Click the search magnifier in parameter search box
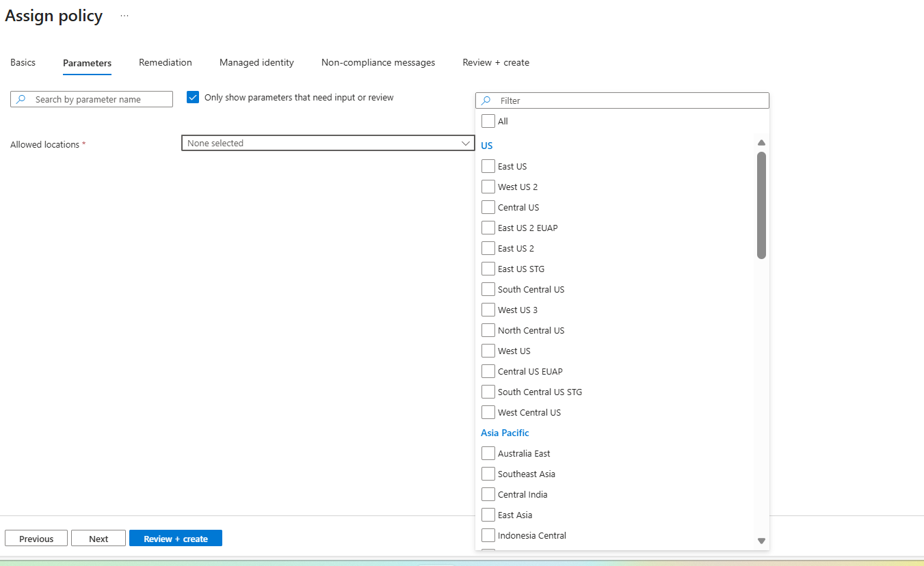The width and height of the screenshot is (924, 566). [21, 99]
